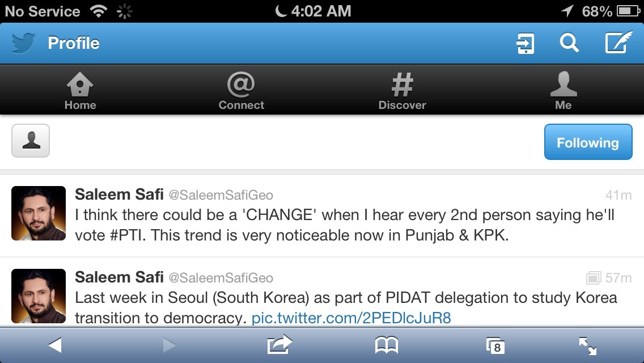Screen dimensions: 644x363
Task: Open pic.twitter.com/2PEDlcJuR8 link
Action: coord(351,318)
